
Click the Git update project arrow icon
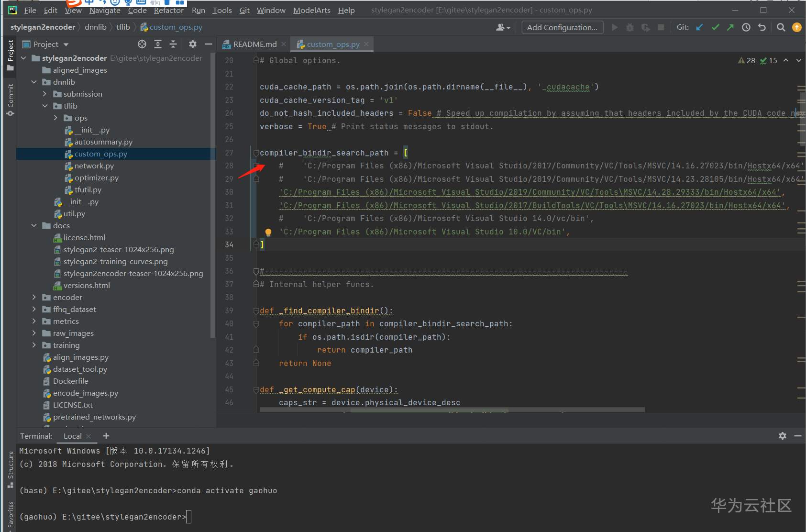(699, 27)
